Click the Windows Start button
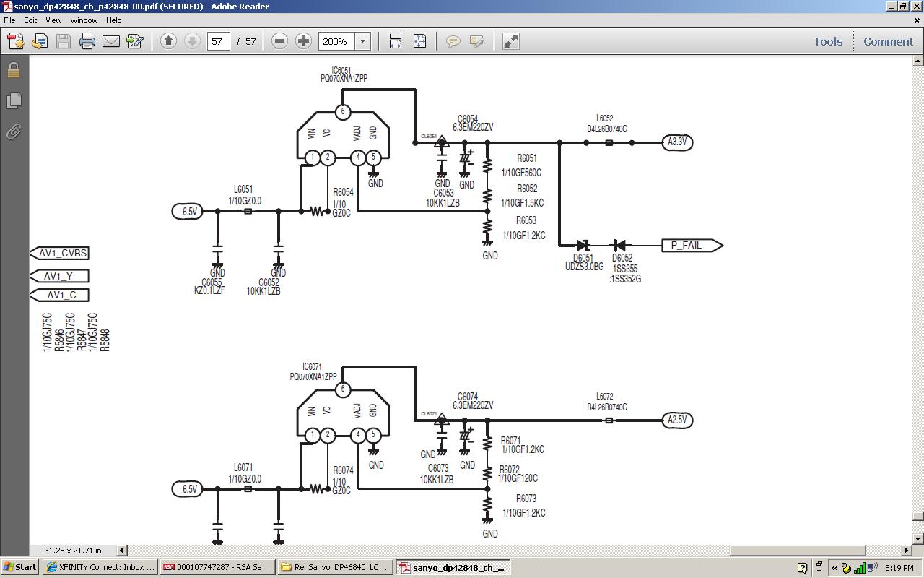 (x=20, y=567)
